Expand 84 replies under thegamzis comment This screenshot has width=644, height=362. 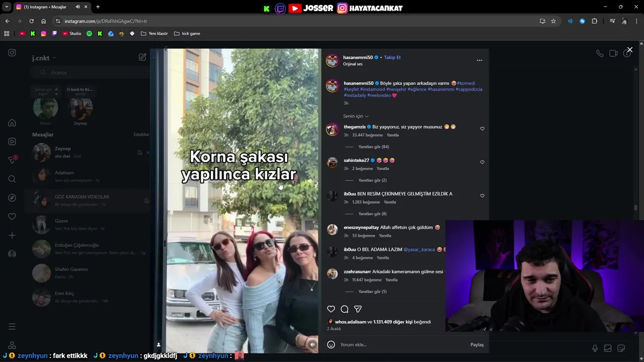click(x=373, y=147)
